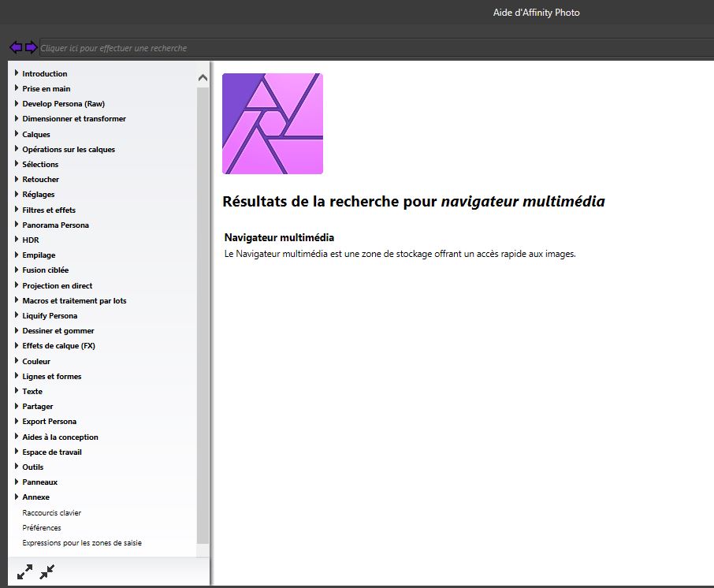Image resolution: width=714 pixels, height=588 pixels.
Task: Select the Introduction topic label
Action: point(45,74)
